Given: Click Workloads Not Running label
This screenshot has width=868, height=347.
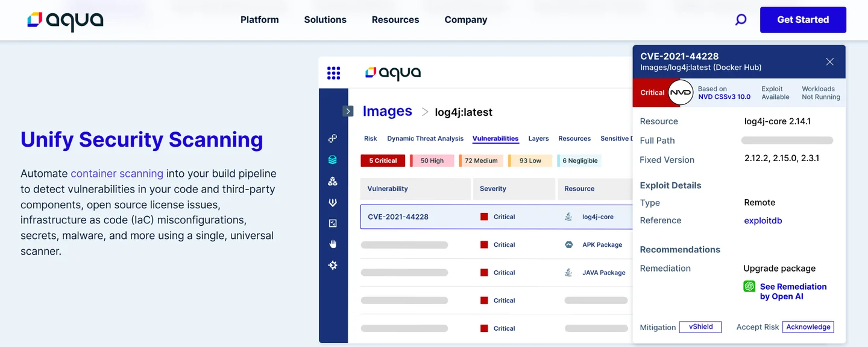Looking at the screenshot, I should coord(820,92).
